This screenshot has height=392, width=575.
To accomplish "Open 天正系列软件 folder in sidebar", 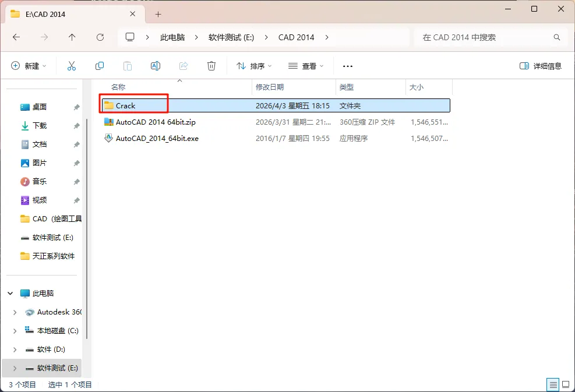I will pyautogui.click(x=48, y=256).
